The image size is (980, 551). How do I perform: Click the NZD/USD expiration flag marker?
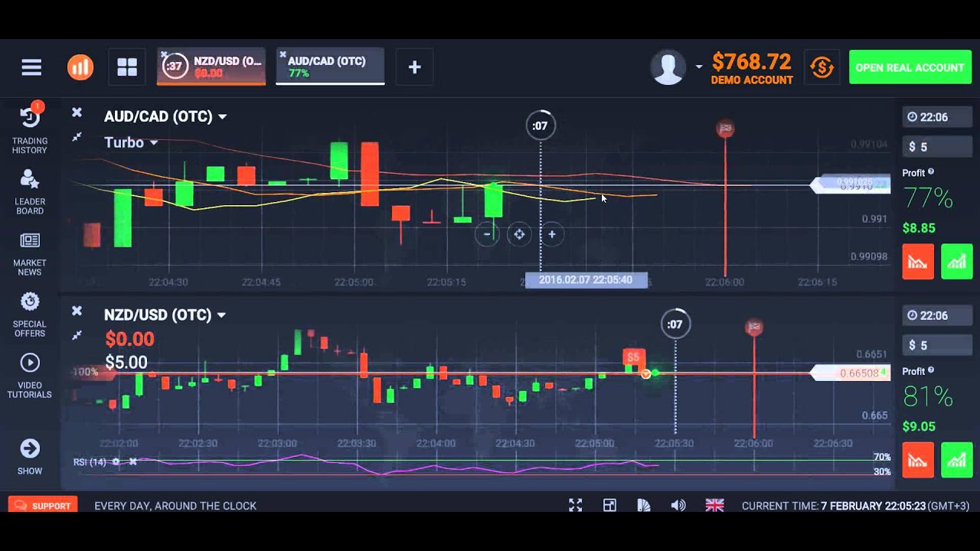pyautogui.click(x=754, y=328)
